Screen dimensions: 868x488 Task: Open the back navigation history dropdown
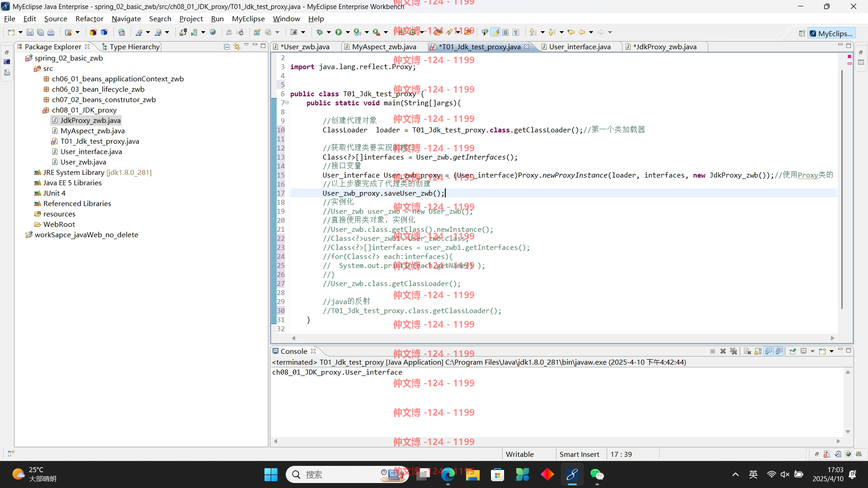pyautogui.click(x=591, y=32)
